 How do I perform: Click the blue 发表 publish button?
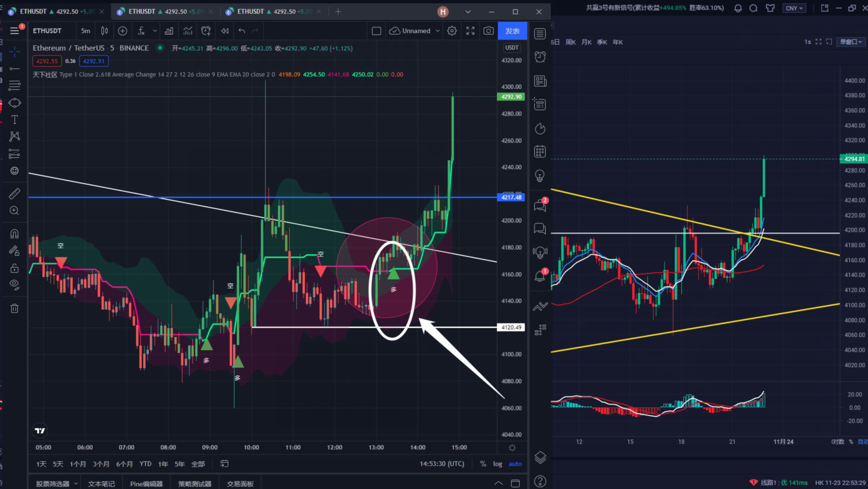pos(513,31)
